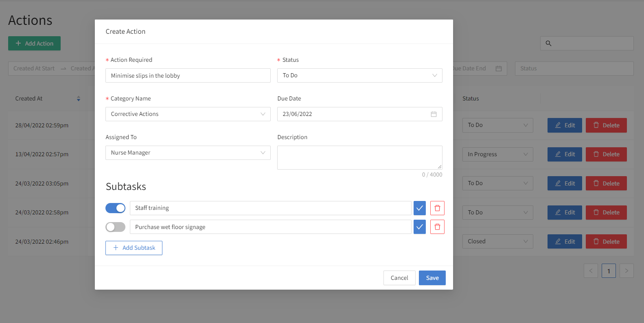Screen dimensions: 644x323
Task: Click Purchase wet floor signage text field
Action: (271, 227)
